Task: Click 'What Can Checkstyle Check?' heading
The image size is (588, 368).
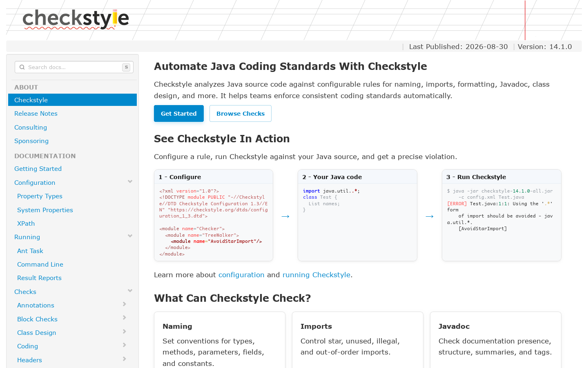Action: pos(232,298)
